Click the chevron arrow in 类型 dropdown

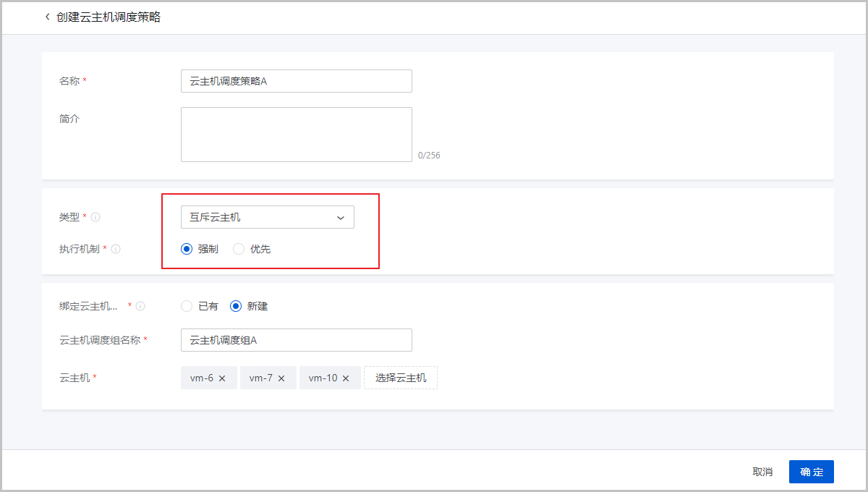coord(341,218)
